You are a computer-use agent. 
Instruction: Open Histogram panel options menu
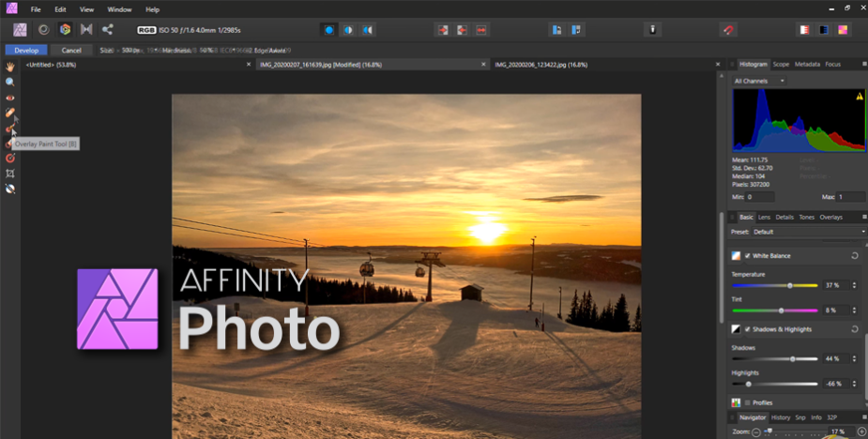[x=864, y=64]
